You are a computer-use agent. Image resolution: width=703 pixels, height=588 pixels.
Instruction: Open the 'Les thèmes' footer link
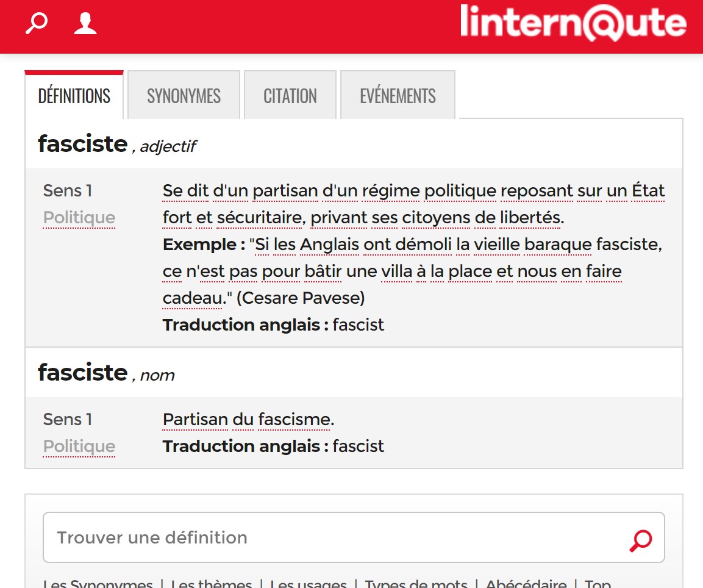[212, 583]
